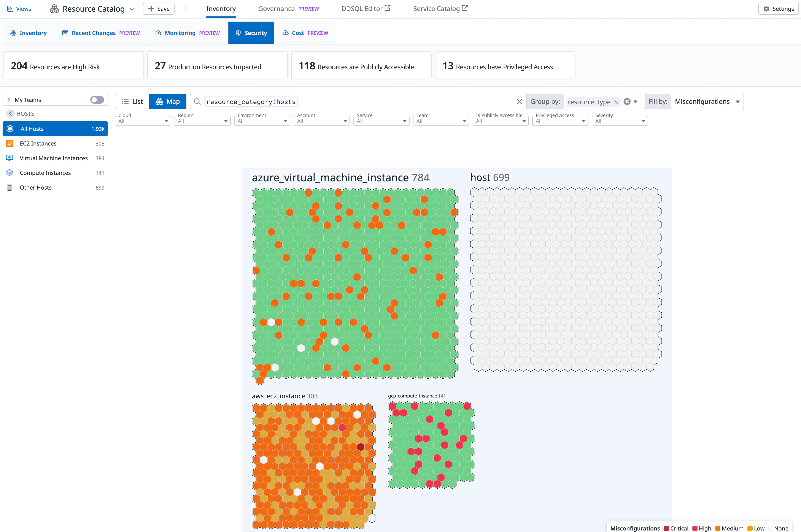Click the azure_virtual_machine_instance 784 group label

tap(340, 177)
